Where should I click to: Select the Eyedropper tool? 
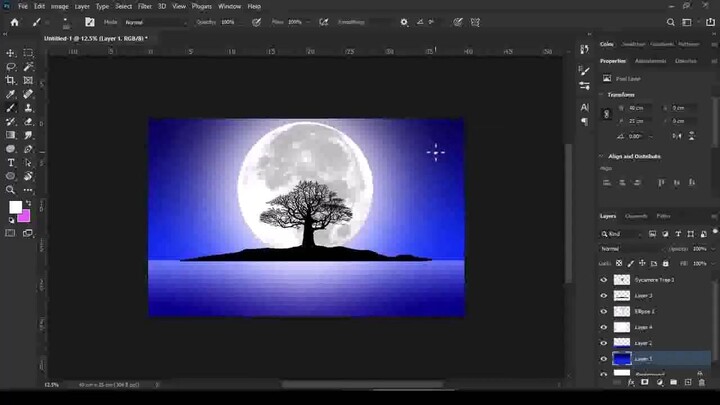point(10,94)
